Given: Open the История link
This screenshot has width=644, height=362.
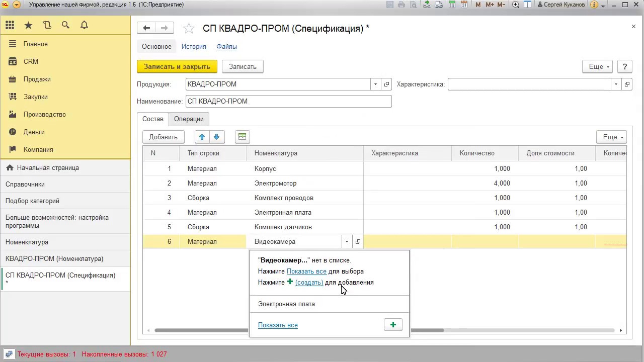Looking at the screenshot, I should point(194,46).
